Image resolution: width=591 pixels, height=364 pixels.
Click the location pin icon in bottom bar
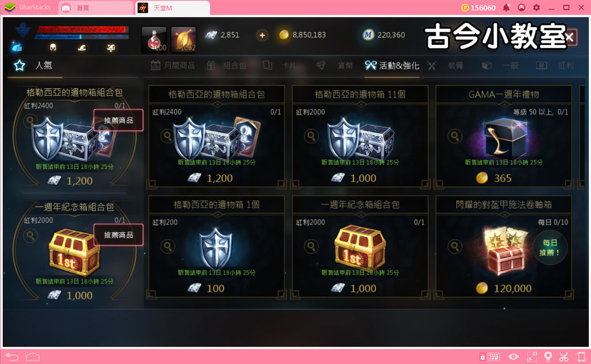[548, 357]
